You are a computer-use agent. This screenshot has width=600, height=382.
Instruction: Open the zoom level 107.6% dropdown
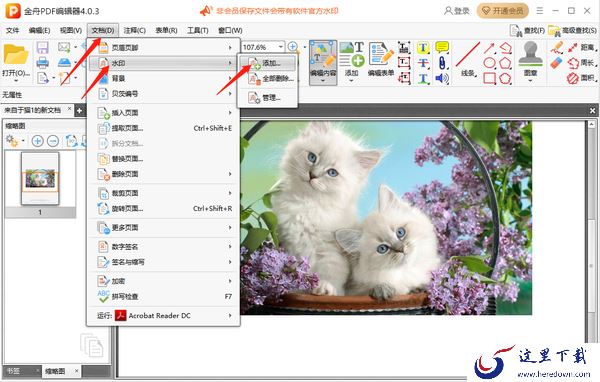point(281,47)
